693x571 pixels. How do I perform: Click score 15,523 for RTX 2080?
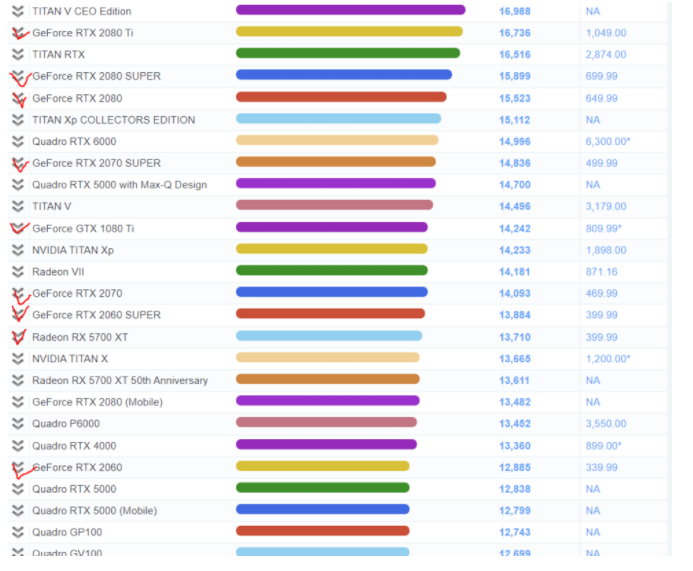pos(515,98)
